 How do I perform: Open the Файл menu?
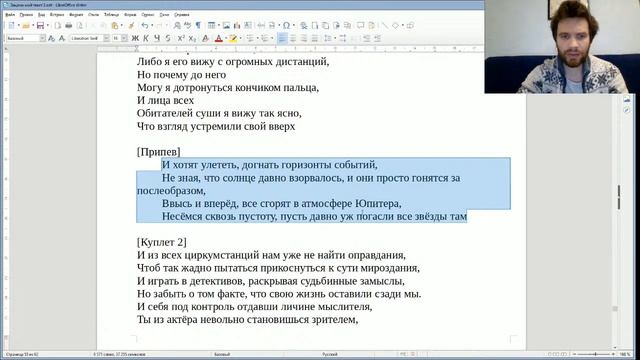point(10,15)
